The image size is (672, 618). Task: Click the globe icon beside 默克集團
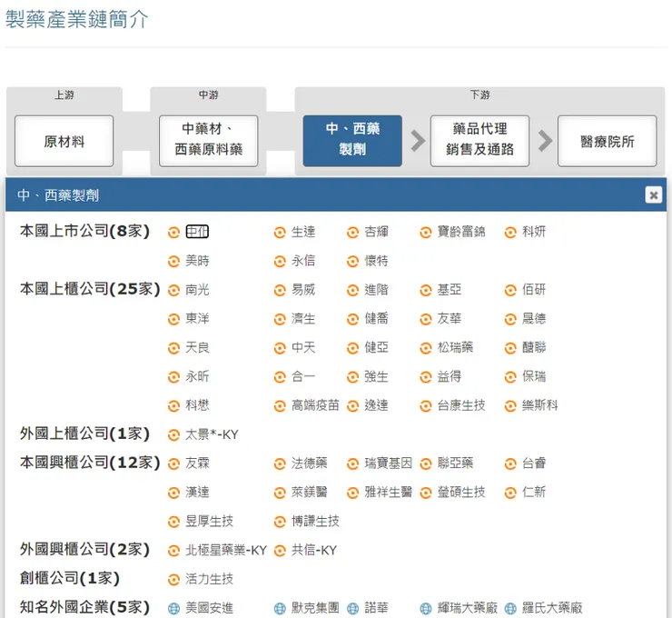tap(280, 609)
